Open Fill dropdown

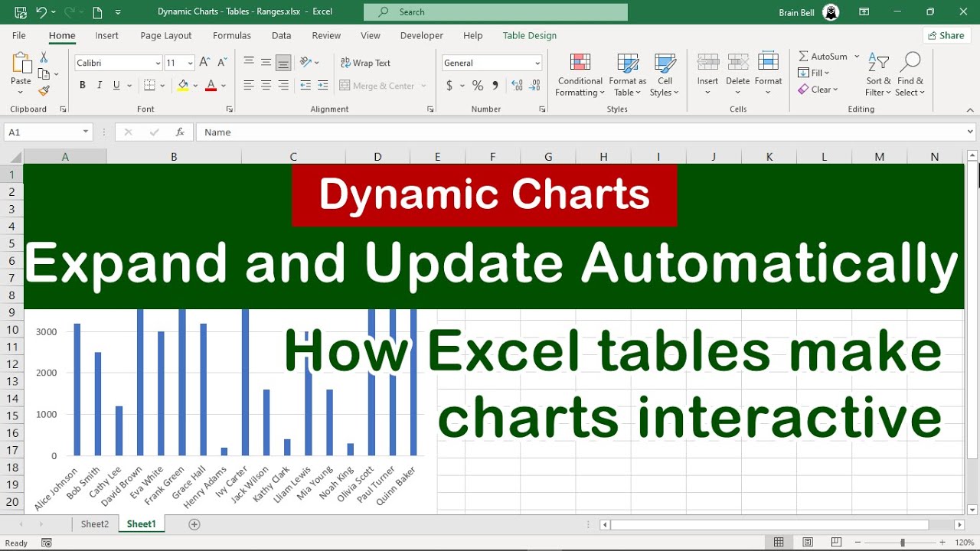pyautogui.click(x=814, y=73)
